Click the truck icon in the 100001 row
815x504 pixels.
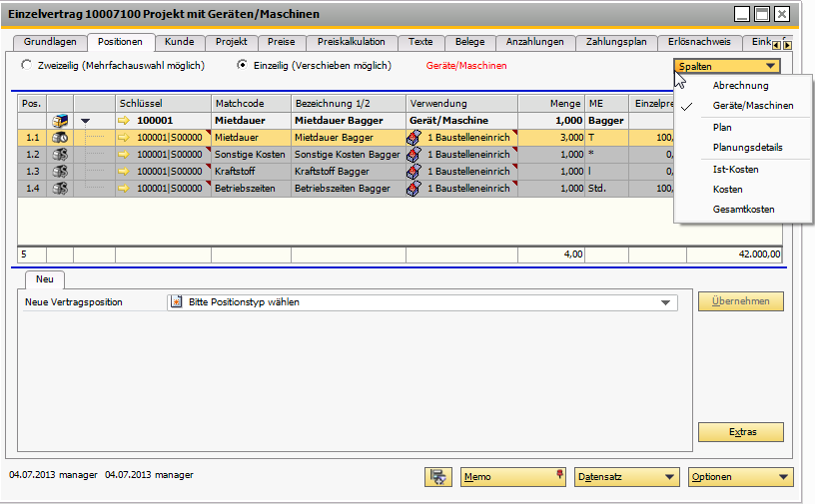tap(60, 121)
